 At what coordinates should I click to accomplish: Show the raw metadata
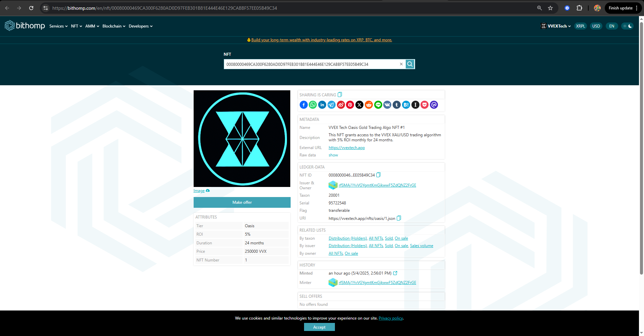point(333,155)
